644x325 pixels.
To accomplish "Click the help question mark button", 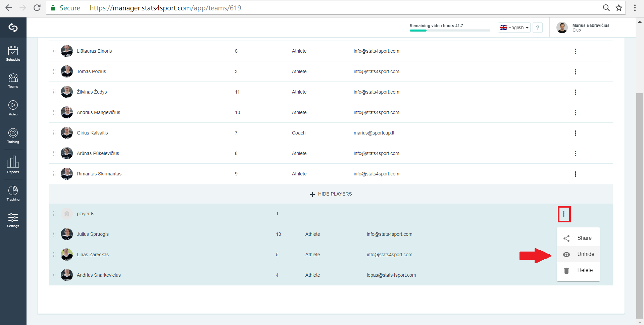I will click(x=538, y=28).
